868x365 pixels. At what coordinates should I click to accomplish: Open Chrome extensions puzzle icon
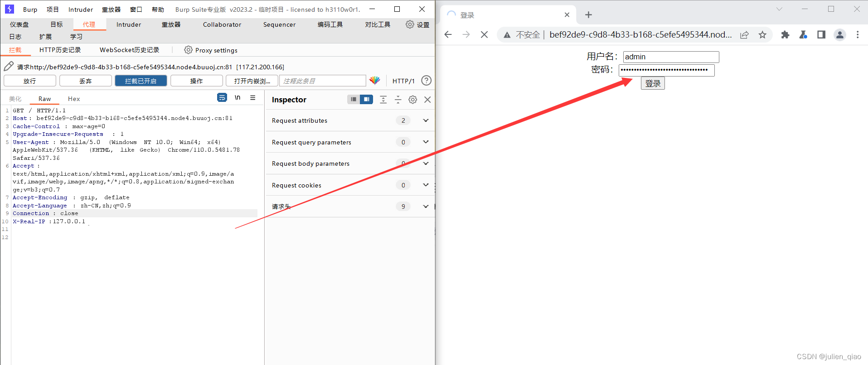click(x=785, y=35)
